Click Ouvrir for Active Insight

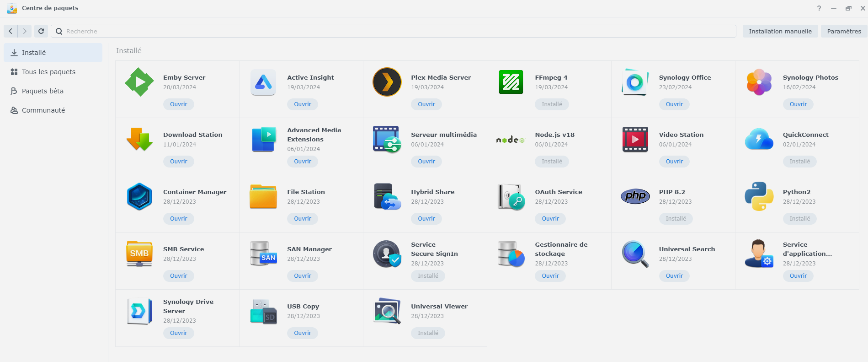303,104
